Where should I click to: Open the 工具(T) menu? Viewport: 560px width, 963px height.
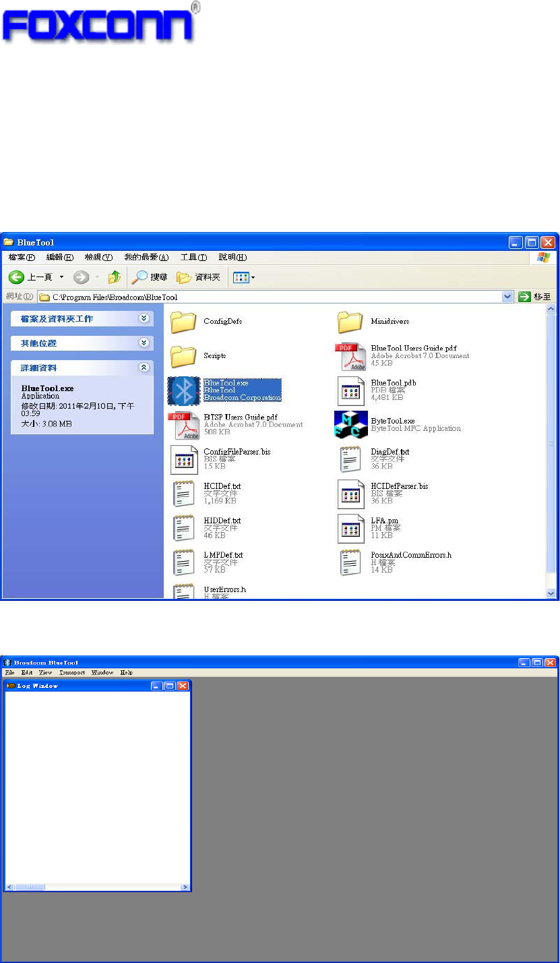193,258
